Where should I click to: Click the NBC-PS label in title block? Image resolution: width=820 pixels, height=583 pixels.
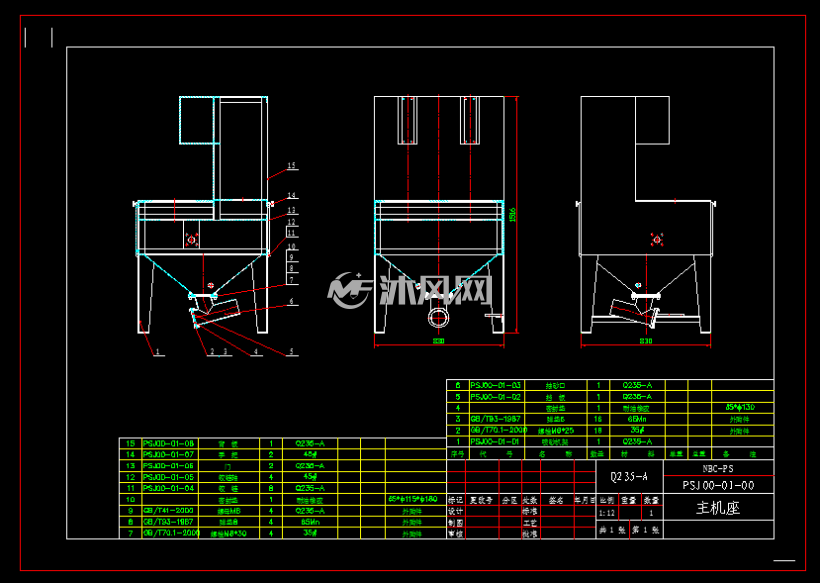pos(718,468)
